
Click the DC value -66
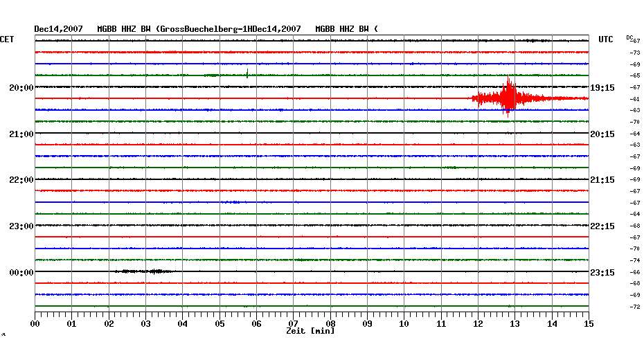coord(635,273)
